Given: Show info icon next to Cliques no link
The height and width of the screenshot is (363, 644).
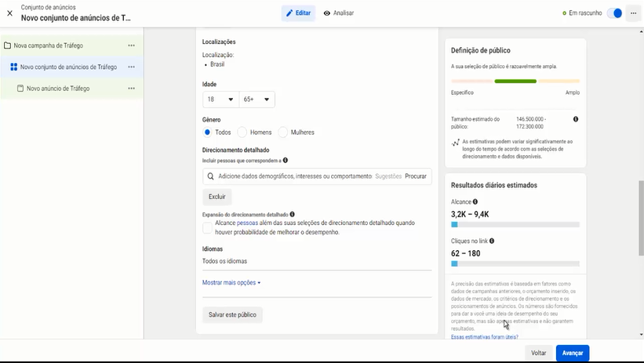Looking at the screenshot, I should coord(492,241).
